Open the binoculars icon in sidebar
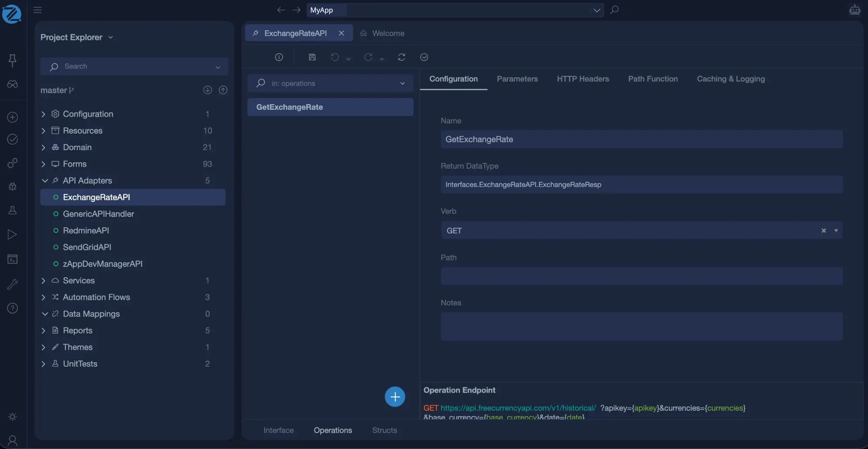This screenshot has width=868, height=449. click(x=13, y=84)
